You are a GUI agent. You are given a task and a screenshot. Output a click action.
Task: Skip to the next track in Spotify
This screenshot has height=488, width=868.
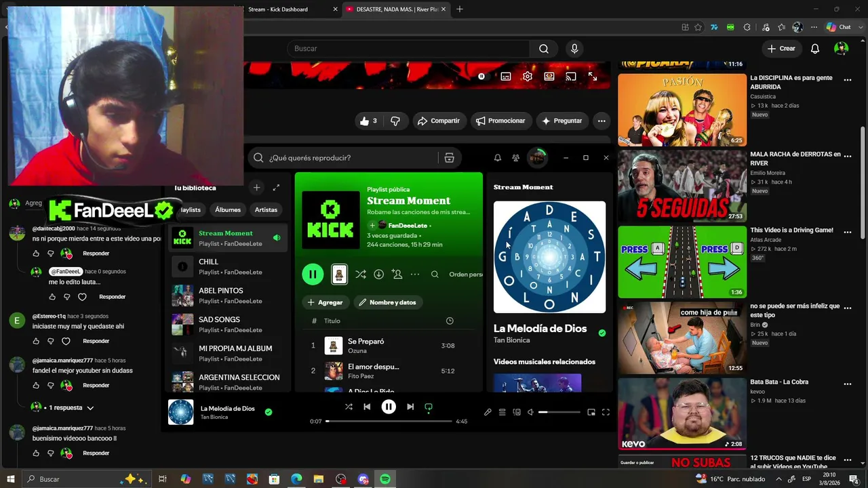pos(410,407)
